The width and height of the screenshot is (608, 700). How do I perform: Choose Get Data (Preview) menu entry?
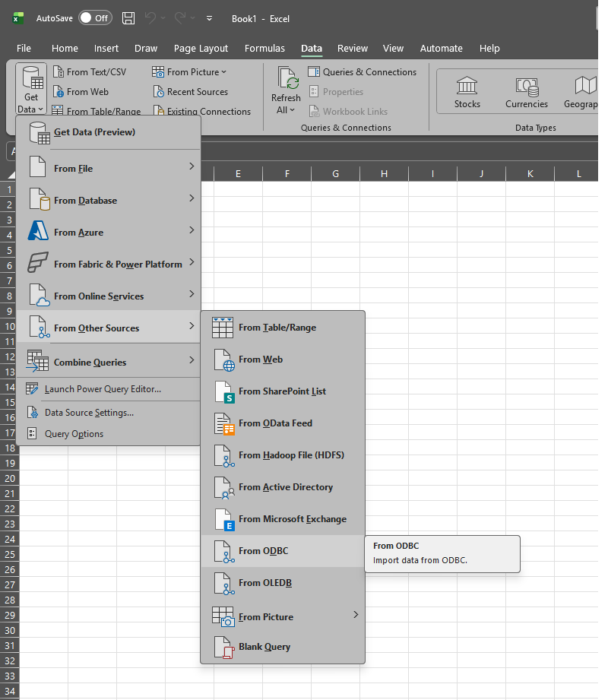coord(109,132)
